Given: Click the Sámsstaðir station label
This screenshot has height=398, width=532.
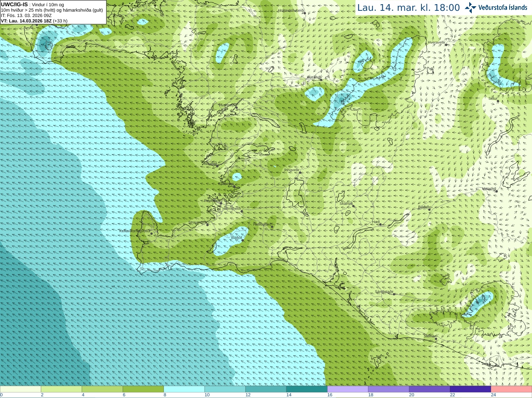Looking at the screenshot, I should point(384,292).
